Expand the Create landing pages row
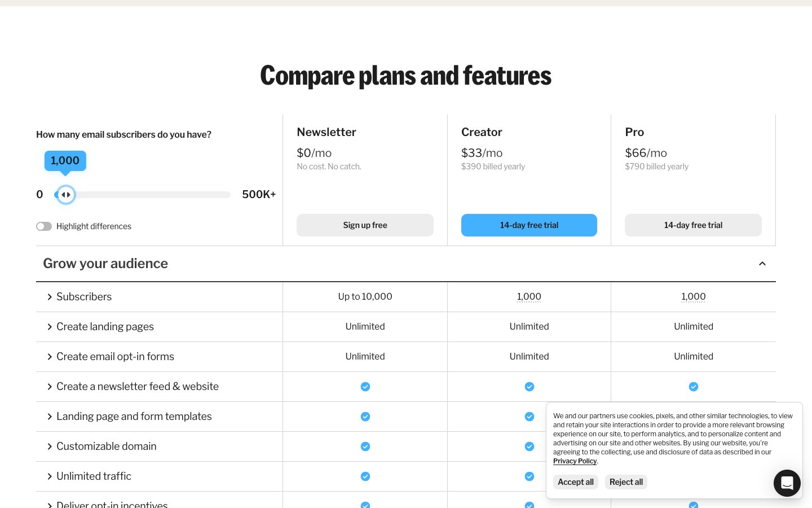Viewport: 812px width, 508px height. 50,327
